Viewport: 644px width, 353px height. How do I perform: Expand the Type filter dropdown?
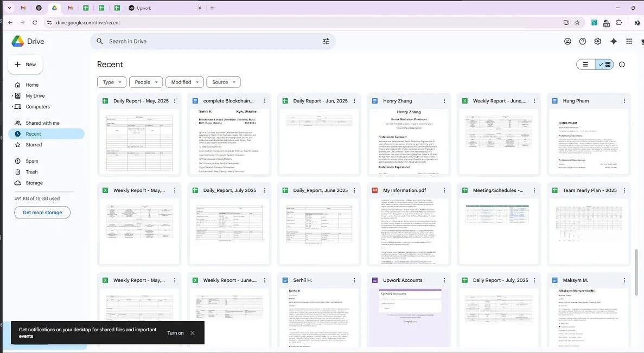pyautogui.click(x=112, y=82)
